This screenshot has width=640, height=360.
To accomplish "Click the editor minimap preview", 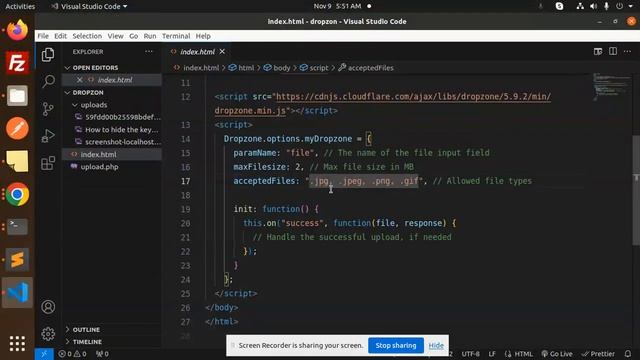I will [611, 87].
